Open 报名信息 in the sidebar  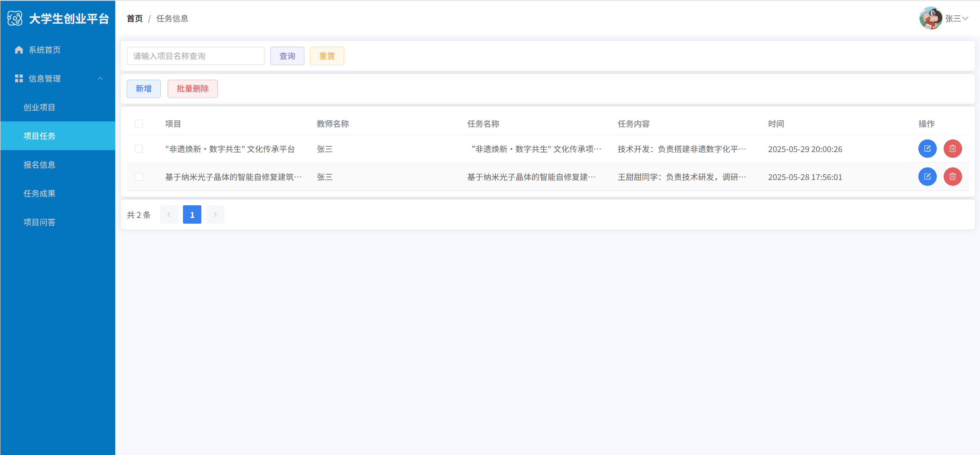[39, 165]
